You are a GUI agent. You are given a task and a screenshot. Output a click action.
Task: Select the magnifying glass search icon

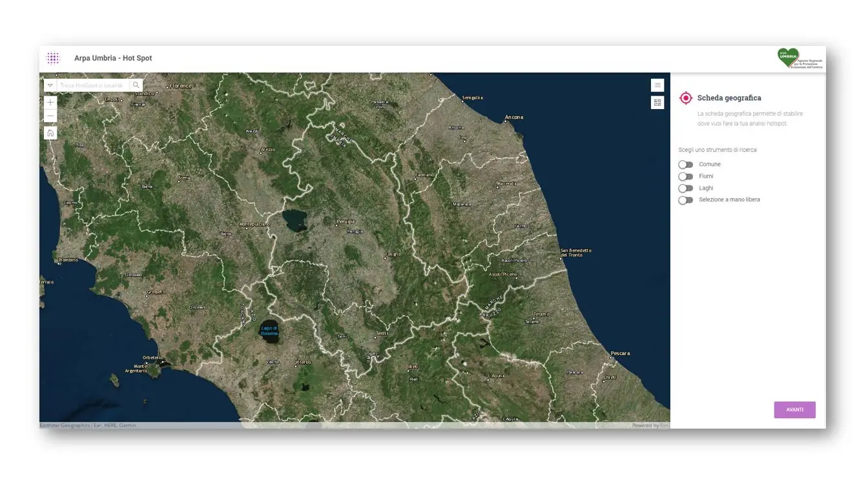136,85
